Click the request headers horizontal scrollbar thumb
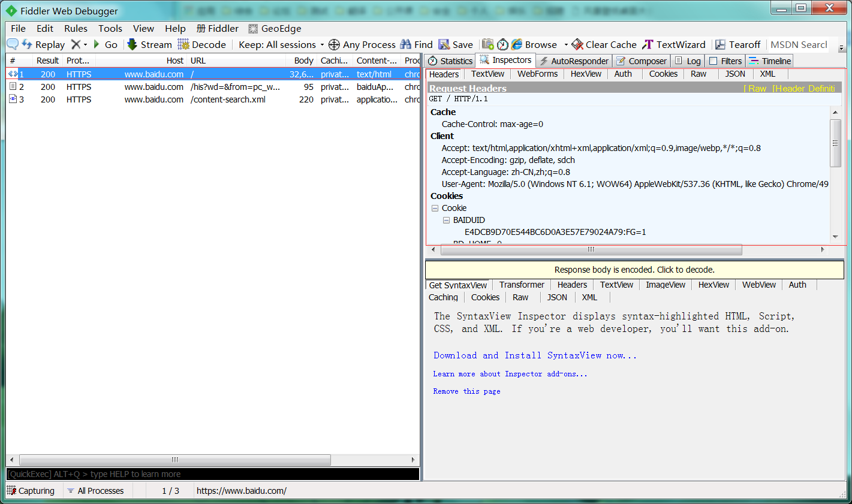 point(591,249)
